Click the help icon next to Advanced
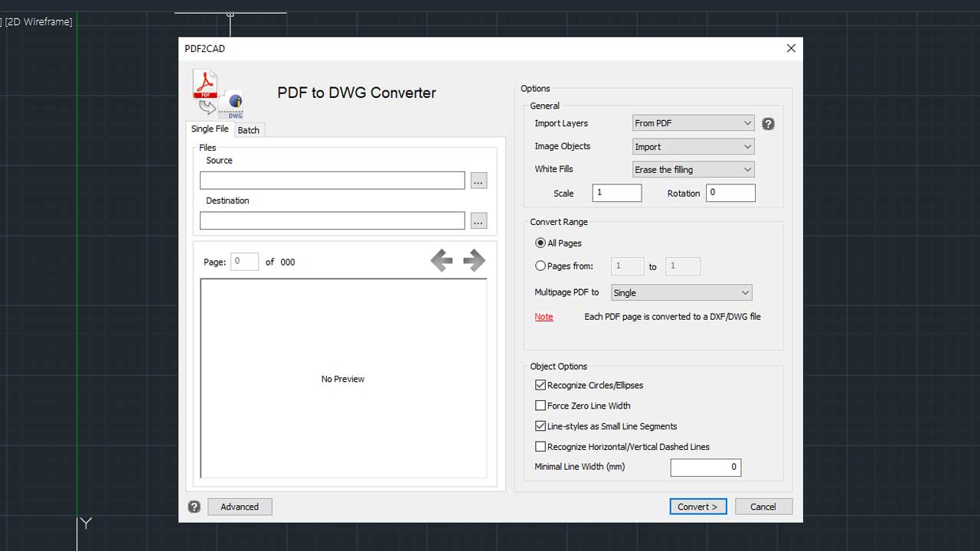Image resolution: width=980 pixels, height=551 pixels. tap(194, 507)
